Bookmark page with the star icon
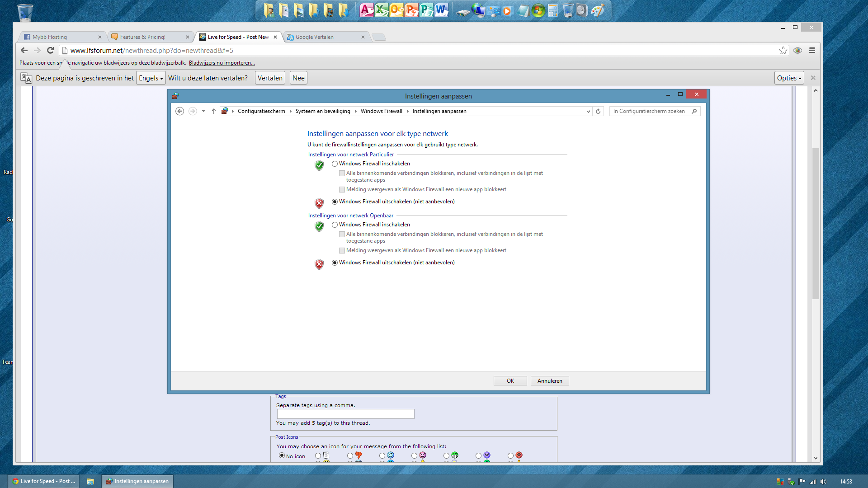Screen dimensions: 868x488 click(783, 51)
